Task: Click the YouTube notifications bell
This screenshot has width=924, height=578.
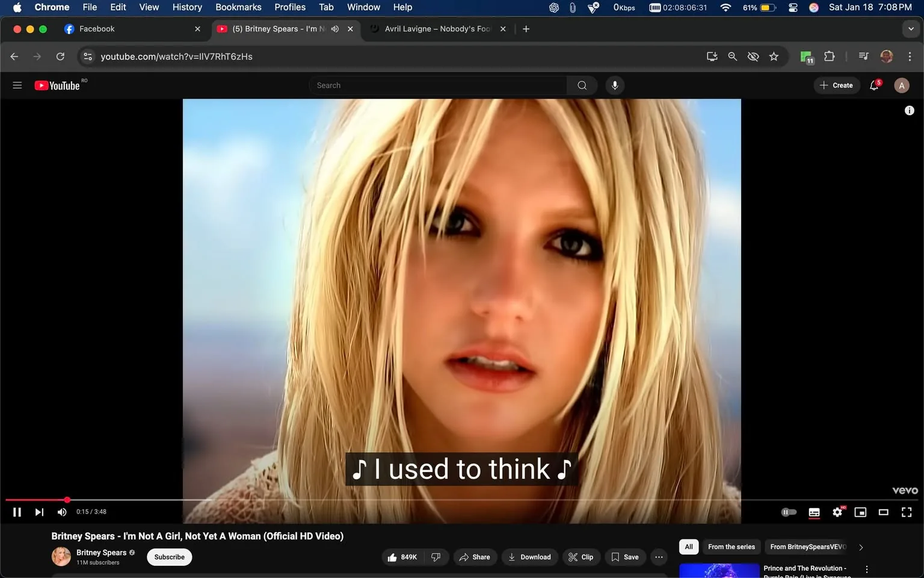Action: click(x=873, y=85)
